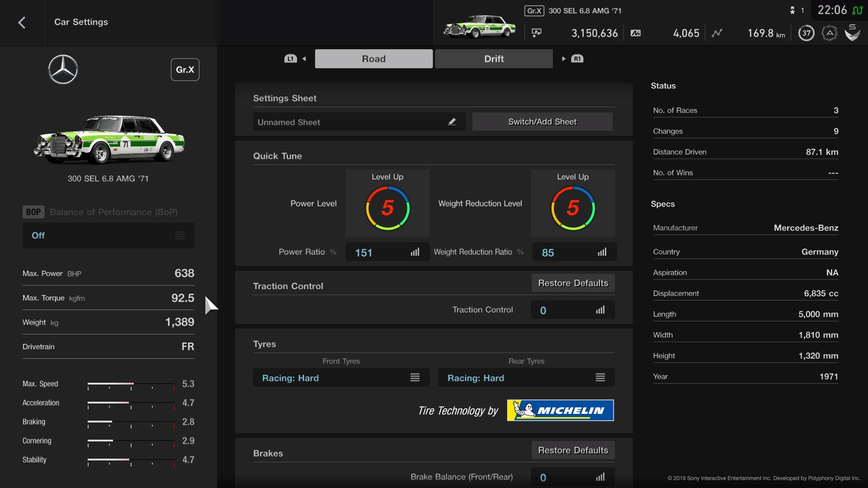Click the Mercedes-Benz logo emblem
The image size is (868, 488).
(x=63, y=70)
